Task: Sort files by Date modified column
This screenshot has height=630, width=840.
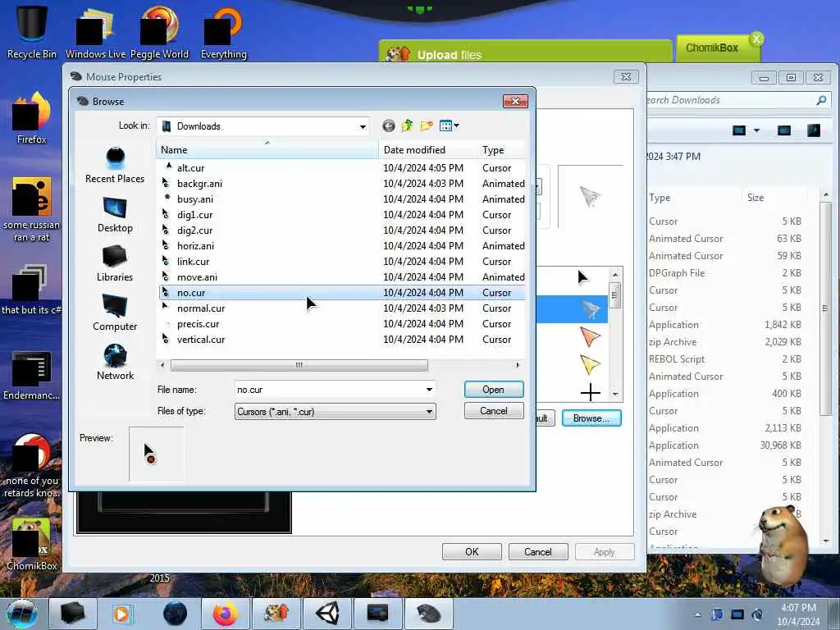Action: tap(427, 150)
